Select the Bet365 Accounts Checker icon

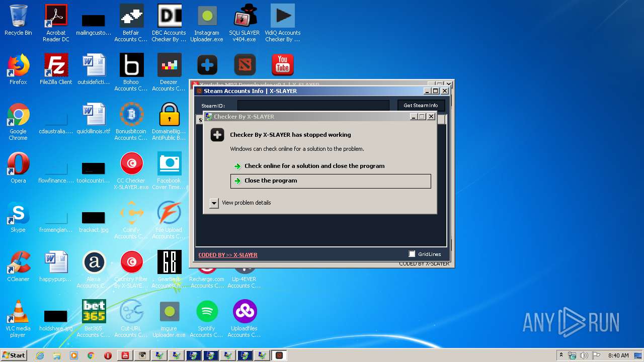[x=94, y=318]
